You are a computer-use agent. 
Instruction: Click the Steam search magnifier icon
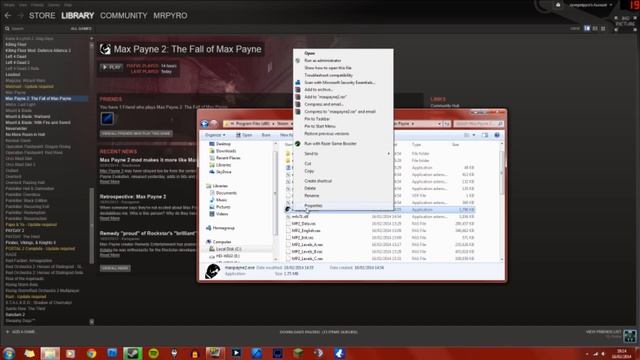tap(7, 29)
